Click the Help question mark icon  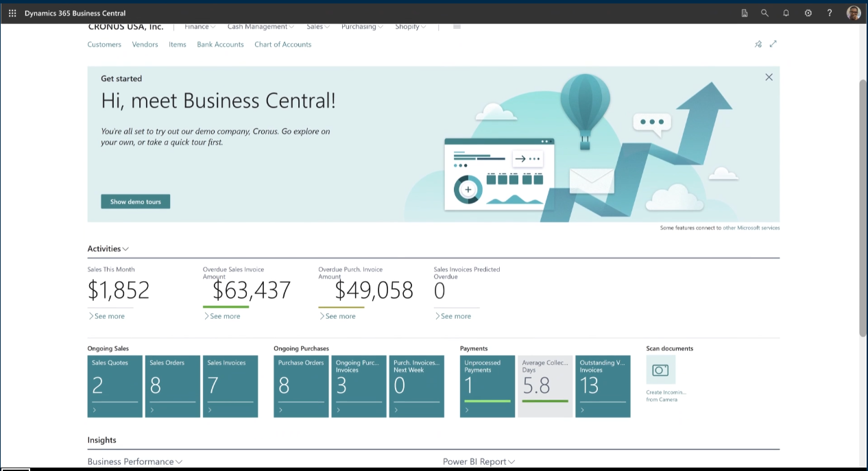[x=830, y=13]
